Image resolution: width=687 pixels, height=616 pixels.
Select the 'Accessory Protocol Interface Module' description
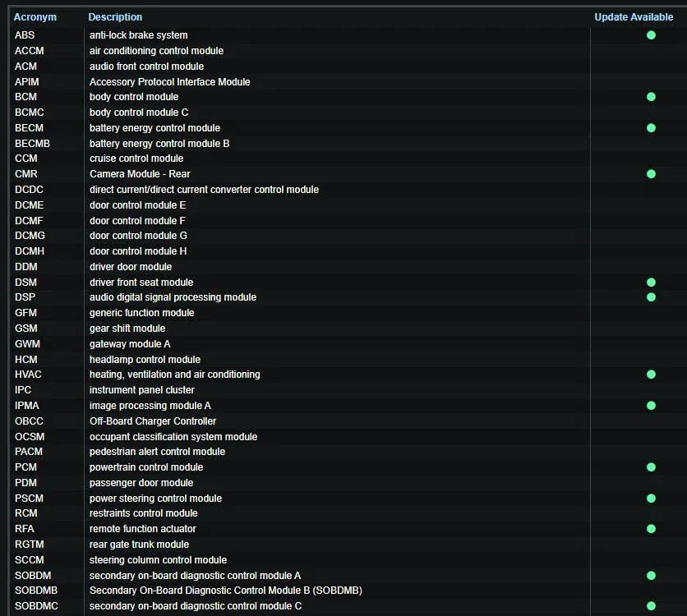click(x=169, y=82)
